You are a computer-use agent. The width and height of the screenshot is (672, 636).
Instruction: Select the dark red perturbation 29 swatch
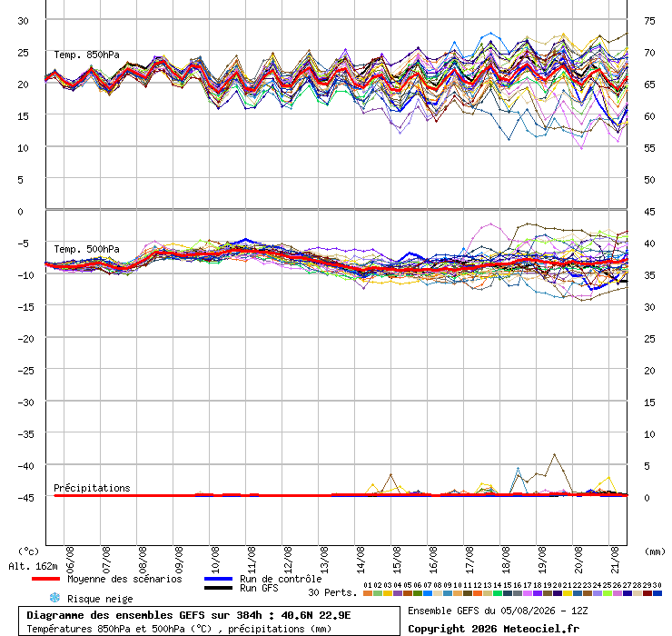(x=647, y=593)
